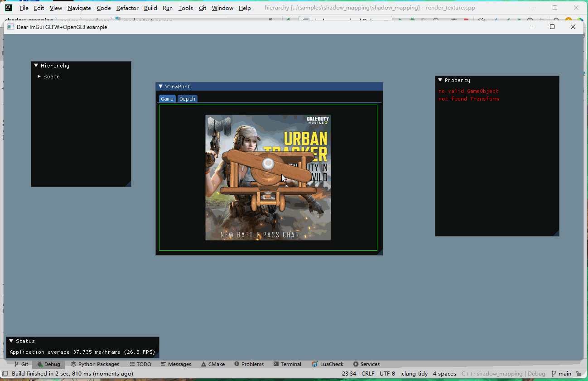Screen dimensions: 588x381
Task: Open the Run menu
Action: (x=168, y=8)
